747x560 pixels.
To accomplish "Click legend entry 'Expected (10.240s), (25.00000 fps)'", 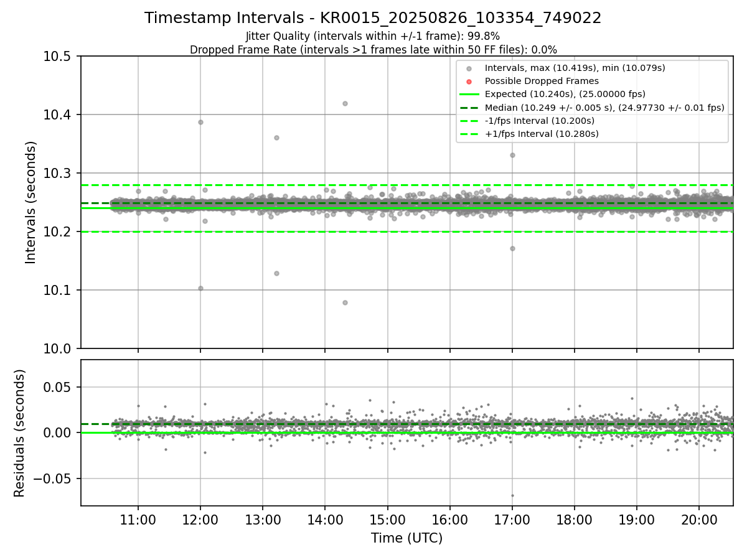I will [565, 94].
